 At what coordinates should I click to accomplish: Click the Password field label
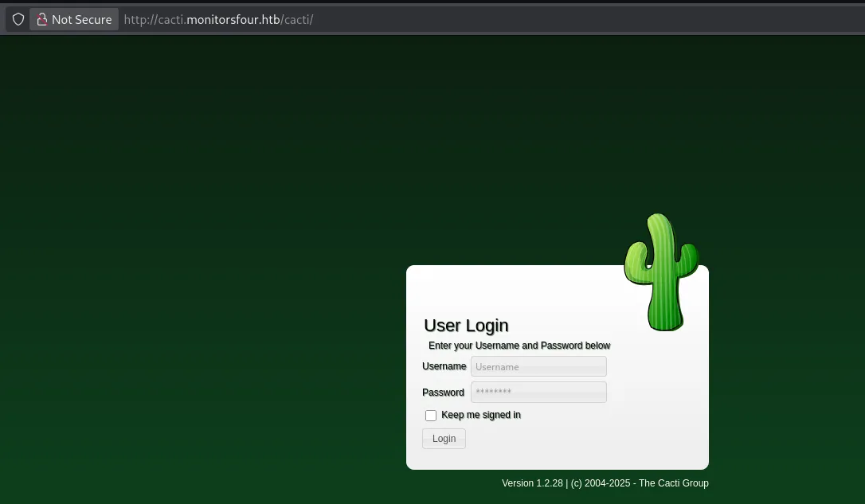[443, 393]
